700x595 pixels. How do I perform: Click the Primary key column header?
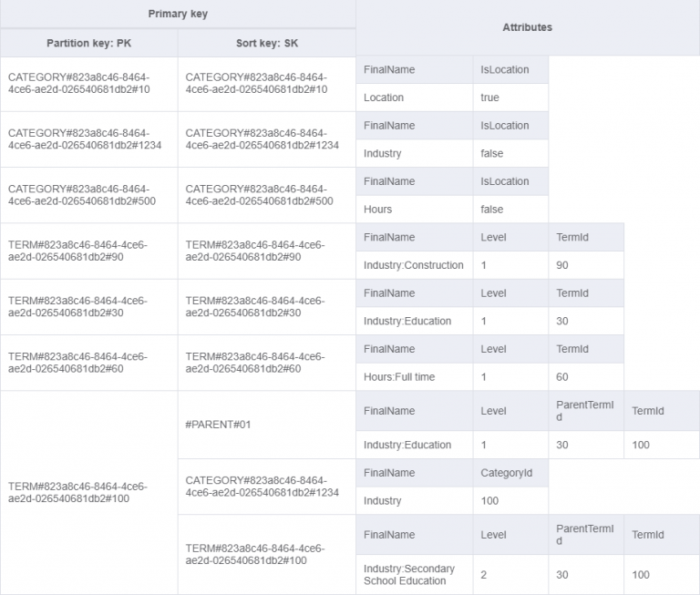[178, 14]
